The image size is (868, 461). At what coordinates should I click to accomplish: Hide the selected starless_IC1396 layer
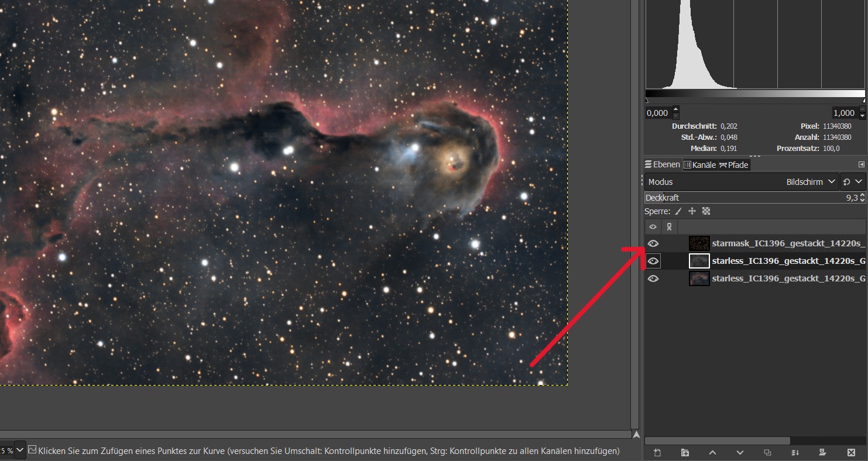[x=653, y=261]
